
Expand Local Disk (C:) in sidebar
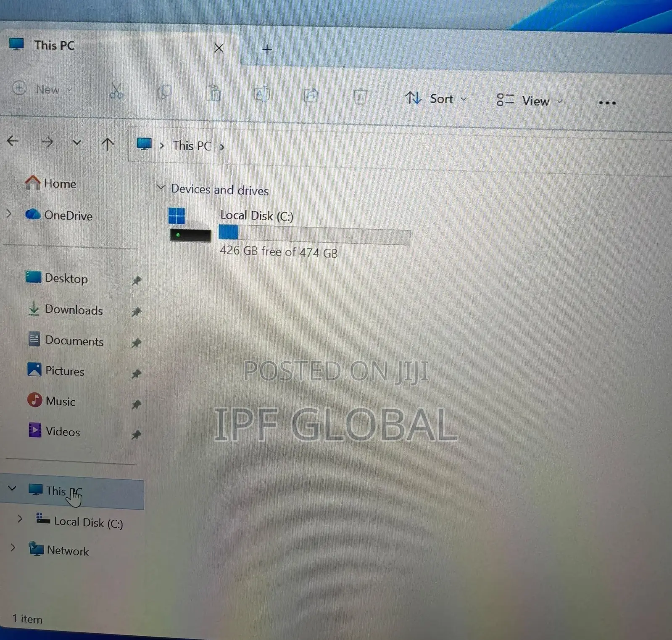click(x=20, y=519)
